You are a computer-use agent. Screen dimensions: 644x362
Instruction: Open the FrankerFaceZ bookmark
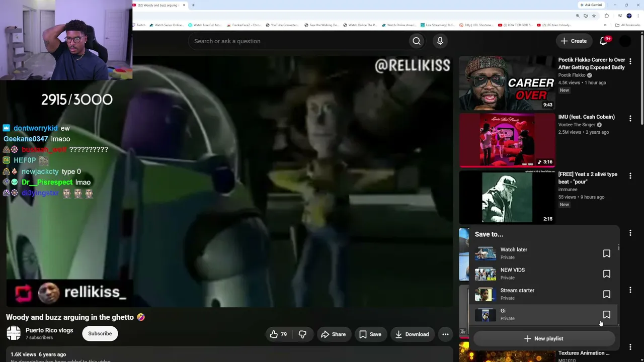coord(244,25)
